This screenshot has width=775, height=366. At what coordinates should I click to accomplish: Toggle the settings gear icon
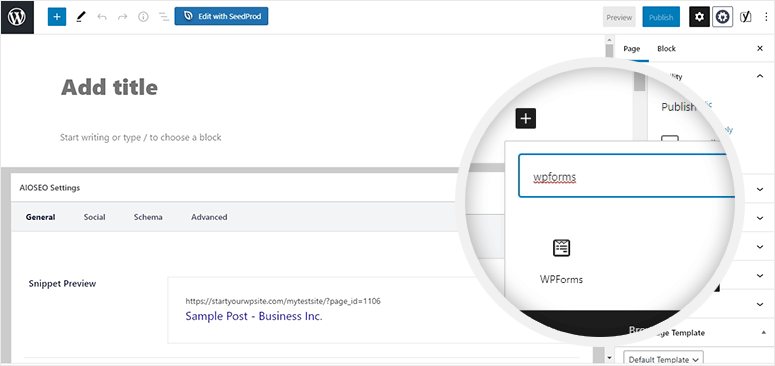[x=699, y=17]
